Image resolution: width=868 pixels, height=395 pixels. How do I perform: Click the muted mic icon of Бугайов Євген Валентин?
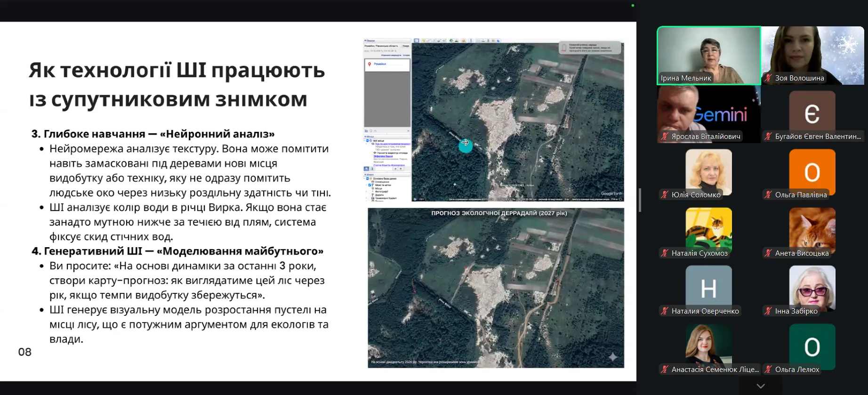(768, 137)
